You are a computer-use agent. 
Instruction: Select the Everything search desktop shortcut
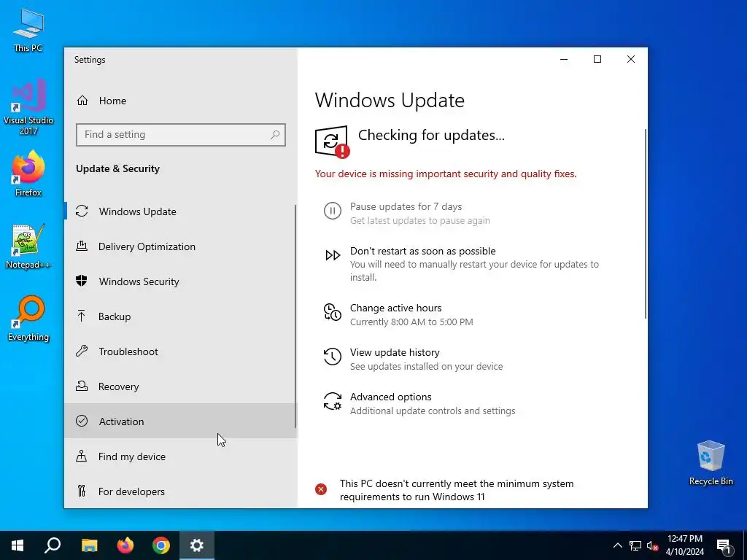pos(28,319)
